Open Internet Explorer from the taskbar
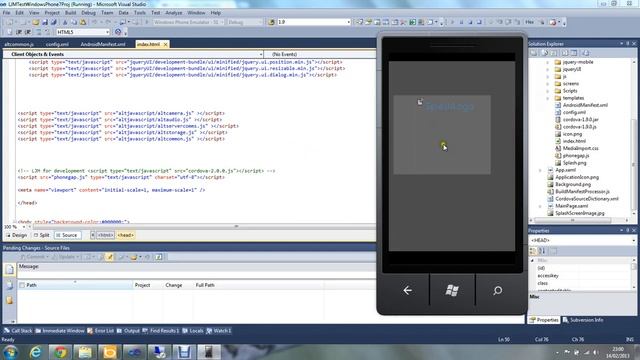 36,352
